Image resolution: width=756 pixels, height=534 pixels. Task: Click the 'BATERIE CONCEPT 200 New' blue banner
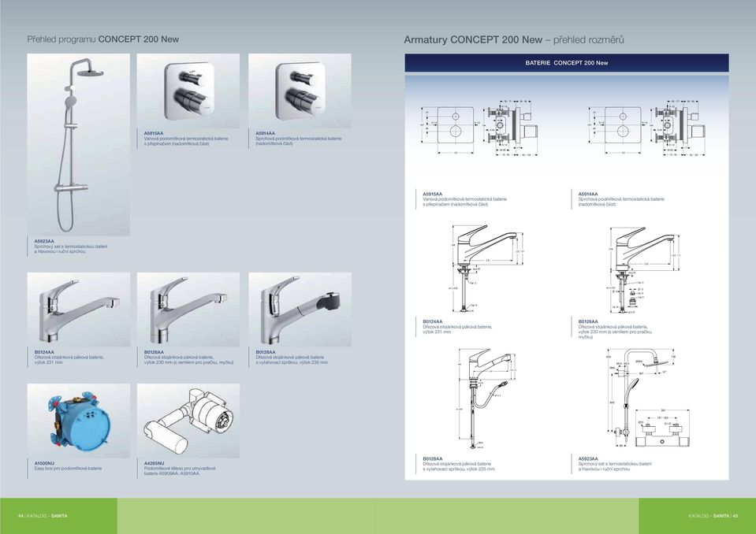coord(567,63)
